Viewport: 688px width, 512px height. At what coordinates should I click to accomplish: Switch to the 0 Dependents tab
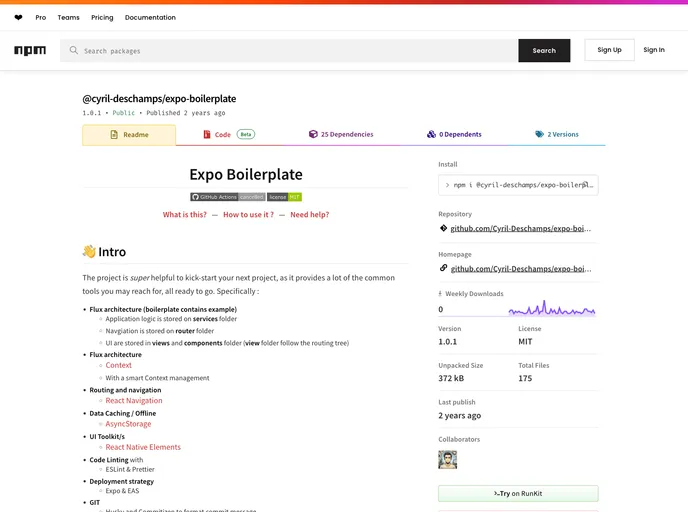(454, 134)
